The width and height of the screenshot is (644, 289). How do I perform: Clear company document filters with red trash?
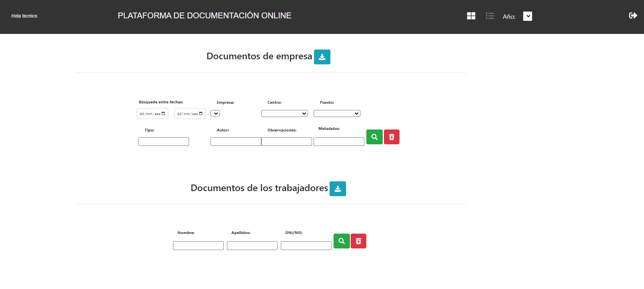(x=392, y=137)
